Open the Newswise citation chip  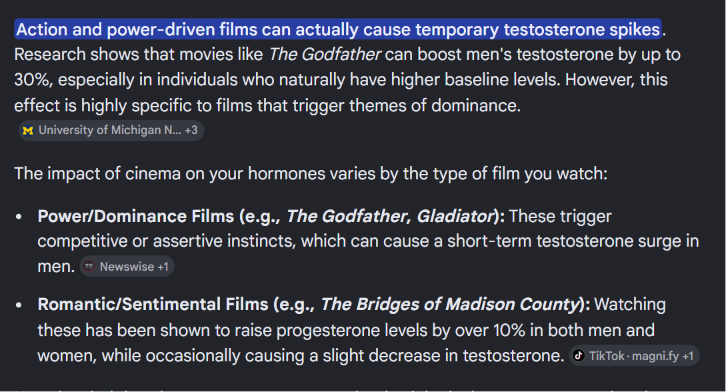point(127,267)
